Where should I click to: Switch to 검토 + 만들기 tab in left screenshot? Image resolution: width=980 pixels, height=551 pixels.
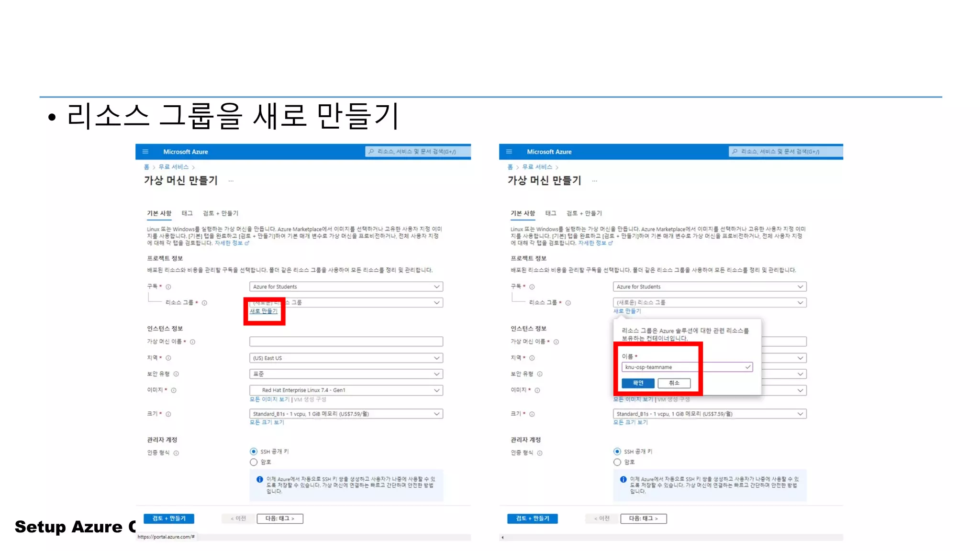point(221,213)
